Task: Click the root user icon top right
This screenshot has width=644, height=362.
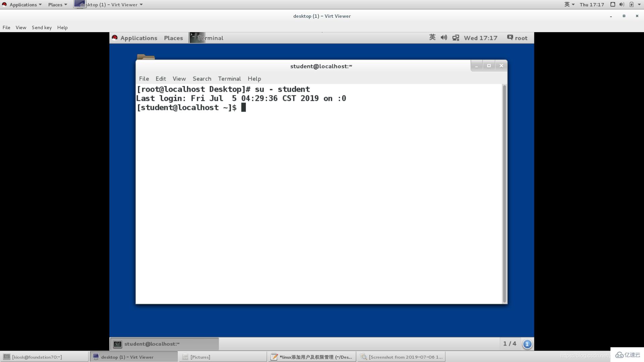Action: [x=509, y=38]
